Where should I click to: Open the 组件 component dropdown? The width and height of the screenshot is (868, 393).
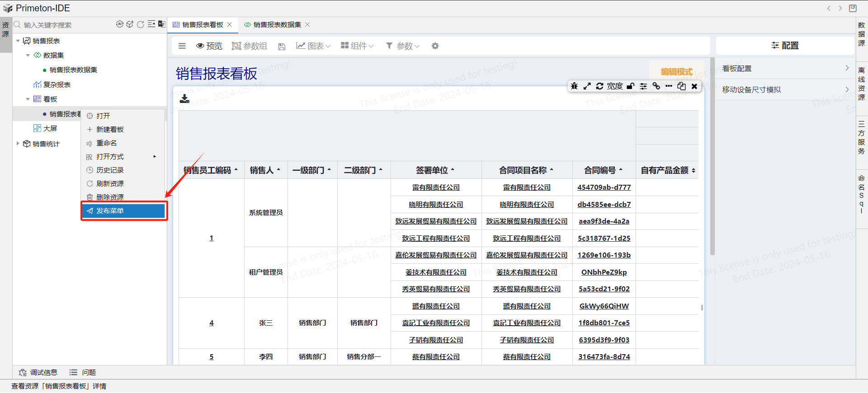pos(357,46)
